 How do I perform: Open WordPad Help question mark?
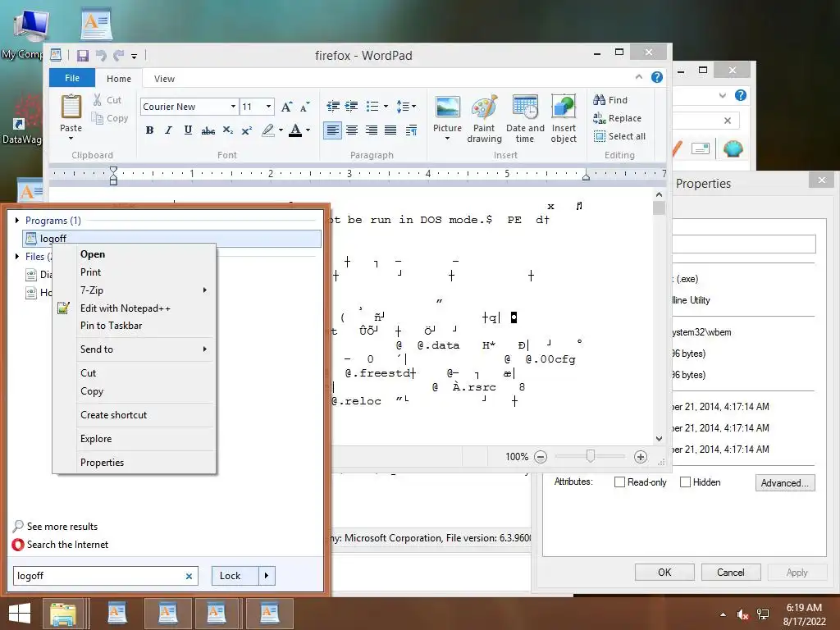click(657, 77)
